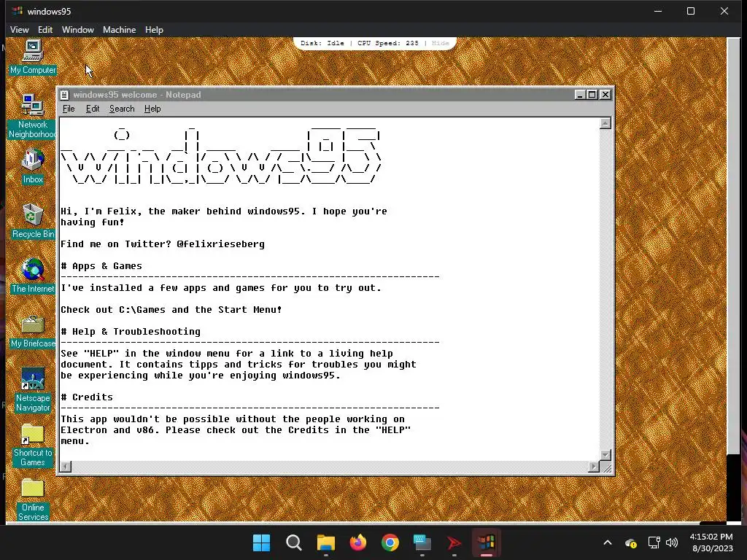Click the '# Credits' heading text
This screenshot has width=747, height=560.
point(87,397)
